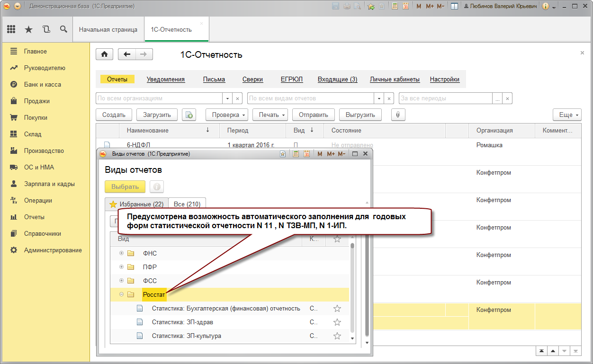The height and width of the screenshot is (364, 593).
Task: Click the back arrow navigation button
Action: tap(126, 54)
